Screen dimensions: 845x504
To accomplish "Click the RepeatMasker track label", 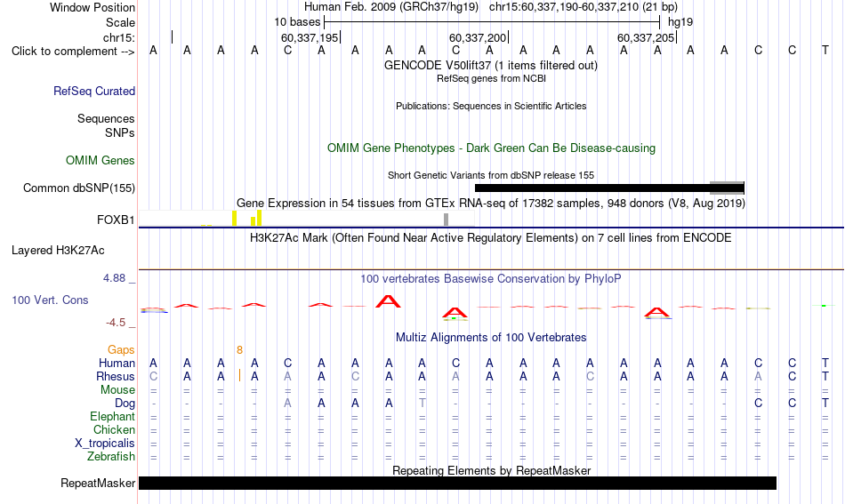I will point(98,483).
